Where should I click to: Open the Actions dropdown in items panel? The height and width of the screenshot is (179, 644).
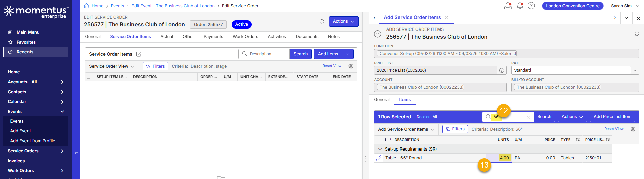(x=573, y=117)
